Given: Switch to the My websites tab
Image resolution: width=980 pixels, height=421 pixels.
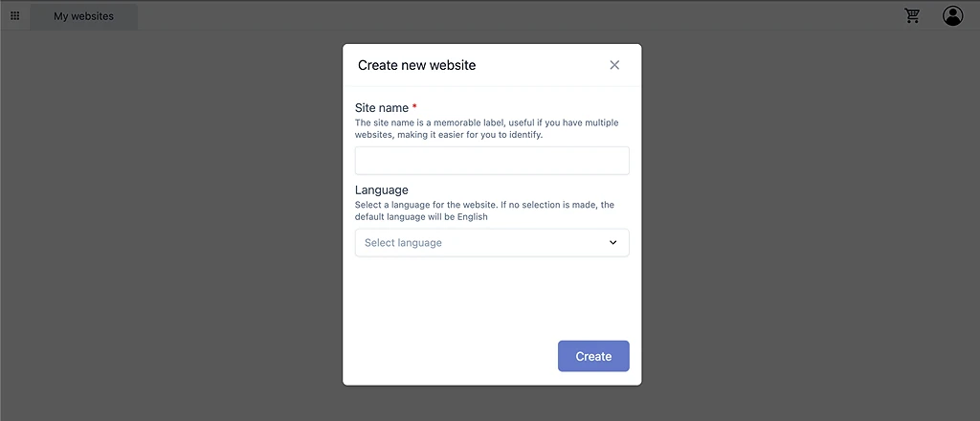Looking at the screenshot, I should click(83, 16).
